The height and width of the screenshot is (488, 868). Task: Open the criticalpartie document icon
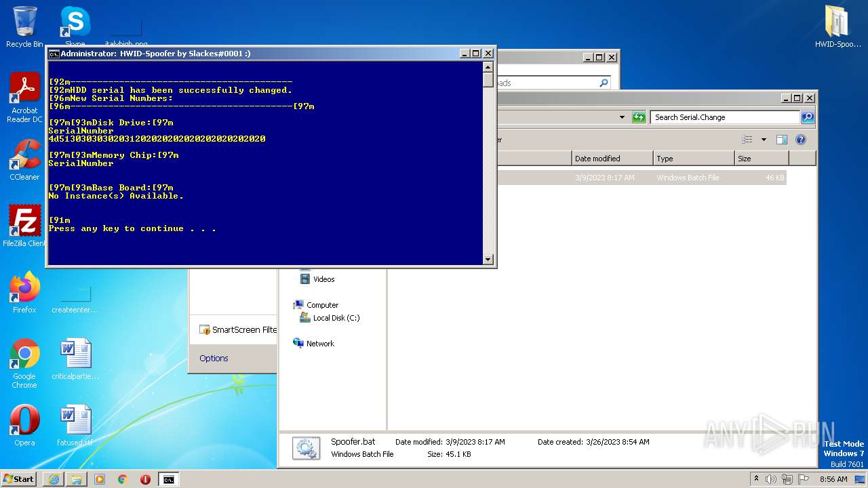(x=75, y=359)
